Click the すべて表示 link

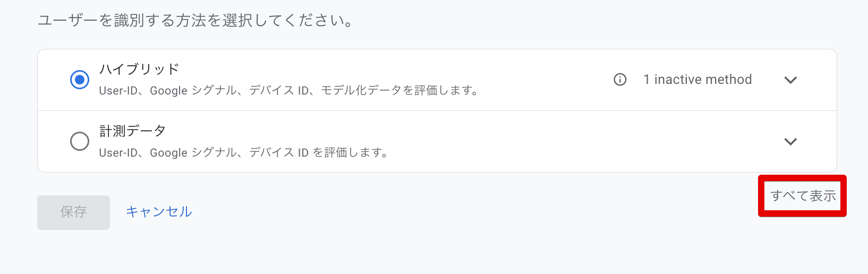[803, 196]
